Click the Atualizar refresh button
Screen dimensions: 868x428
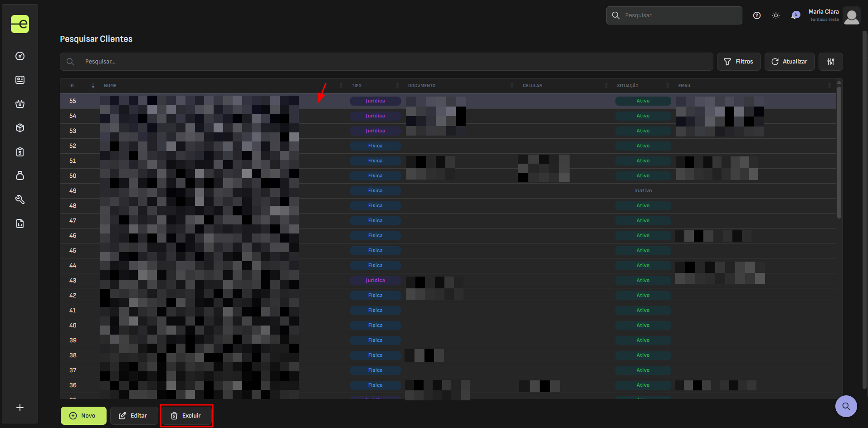click(x=790, y=62)
